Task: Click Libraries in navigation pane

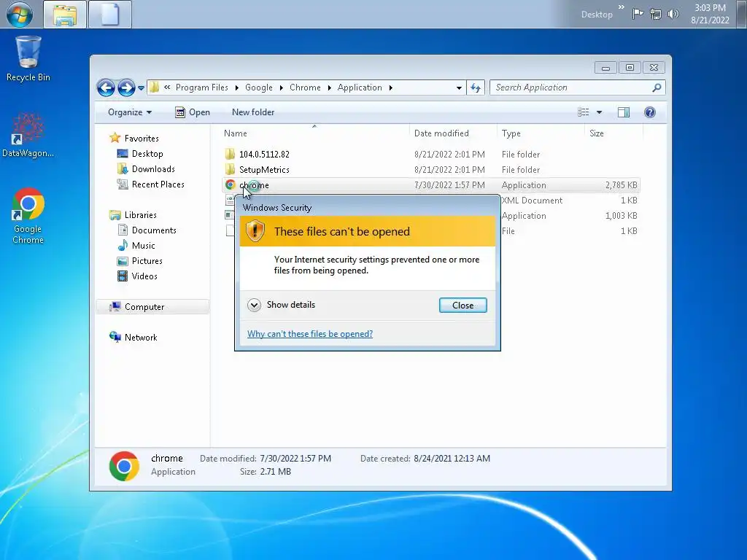Action: (141, 215)
